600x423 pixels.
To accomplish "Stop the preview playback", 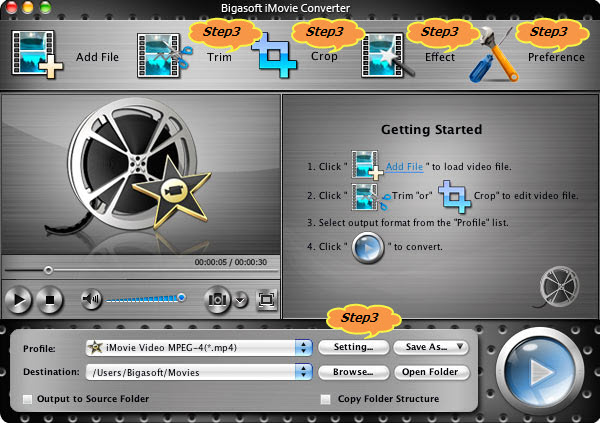I will coord(49,300).
